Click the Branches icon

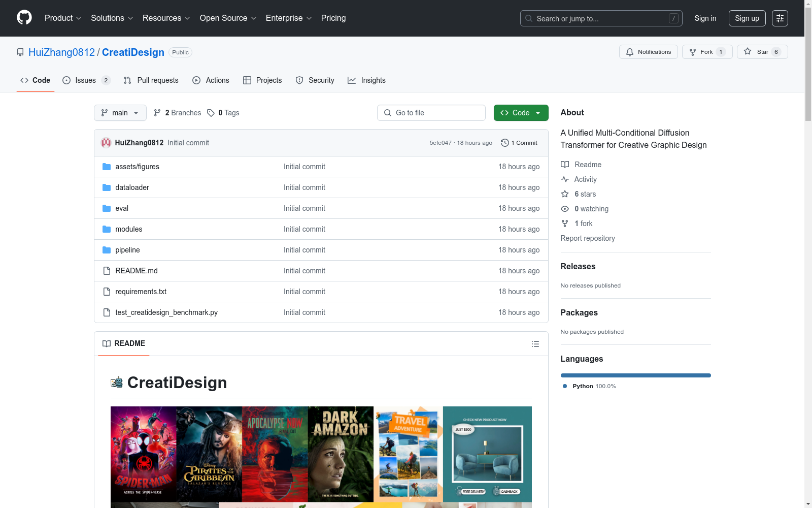157,113
